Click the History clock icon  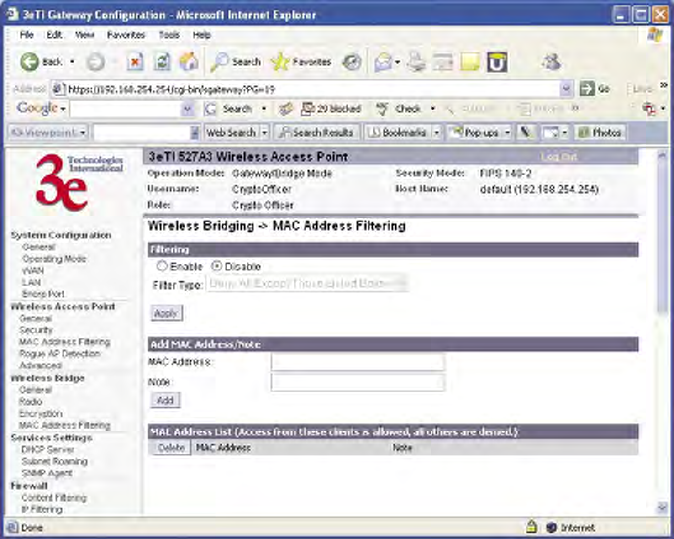[352, 63]
